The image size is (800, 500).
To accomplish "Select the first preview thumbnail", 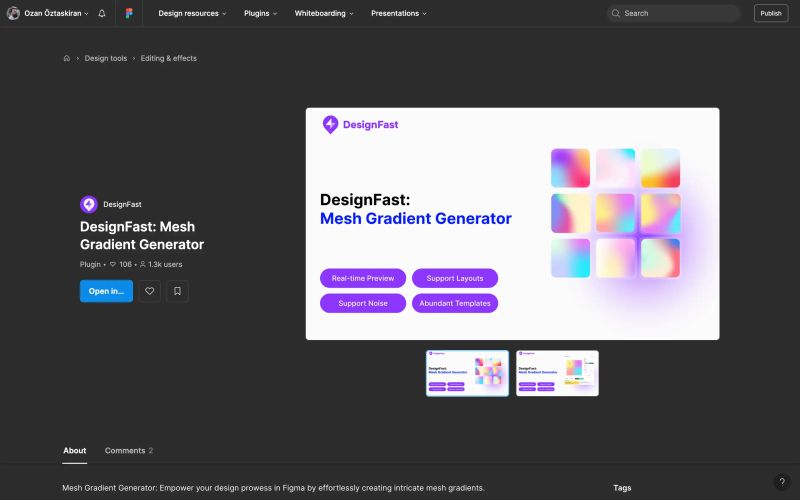I will point(467,373).
